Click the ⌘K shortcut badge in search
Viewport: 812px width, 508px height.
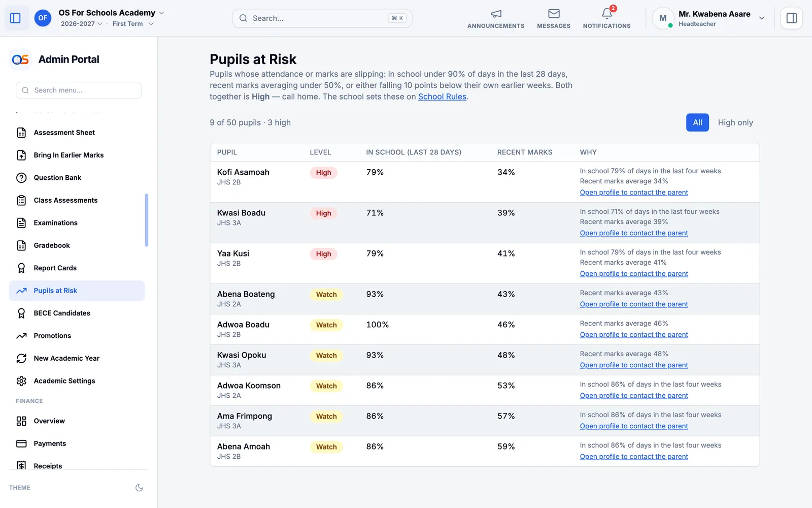coord(397,18)
